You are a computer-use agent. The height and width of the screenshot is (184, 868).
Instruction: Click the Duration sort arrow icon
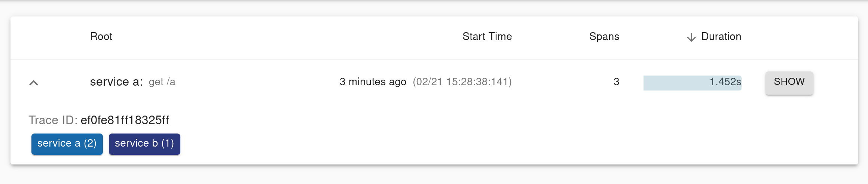[x=691, y=37]
